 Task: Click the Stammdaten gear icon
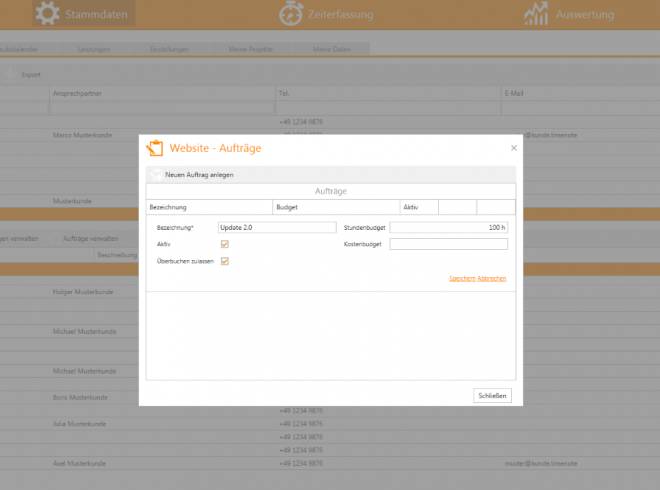[x=46, y=14]
